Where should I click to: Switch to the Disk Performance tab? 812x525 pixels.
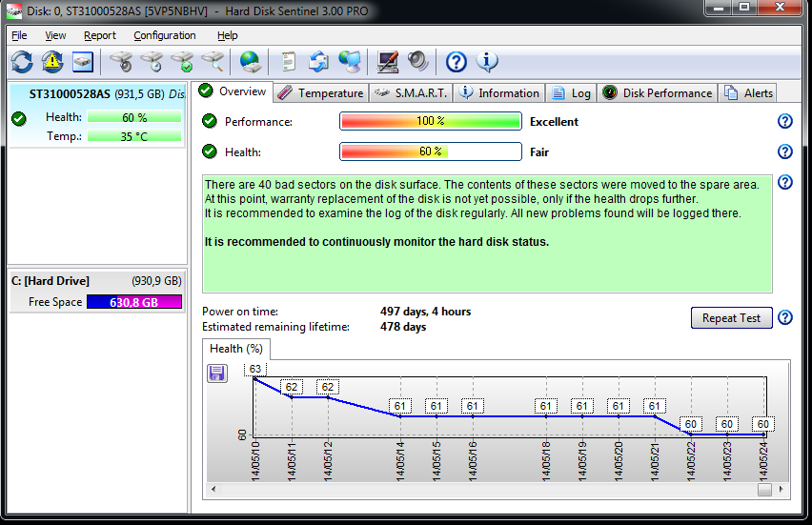[x=658, y=93]
